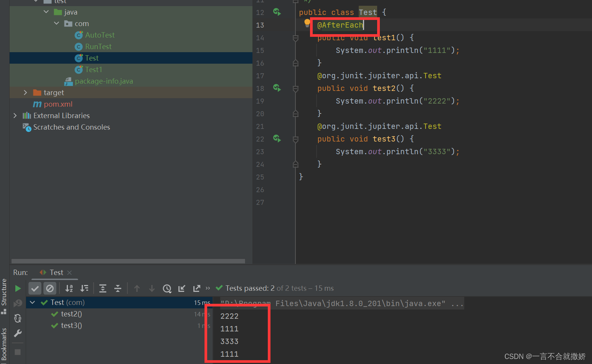Click console output line 3333
Viewport: 592px width, 364px height.
pos(229,341)
